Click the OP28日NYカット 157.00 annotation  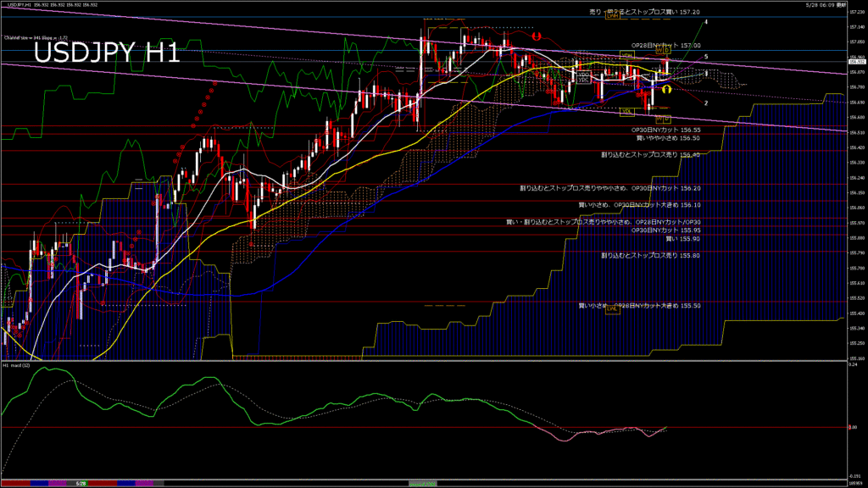tap(666, 45)
